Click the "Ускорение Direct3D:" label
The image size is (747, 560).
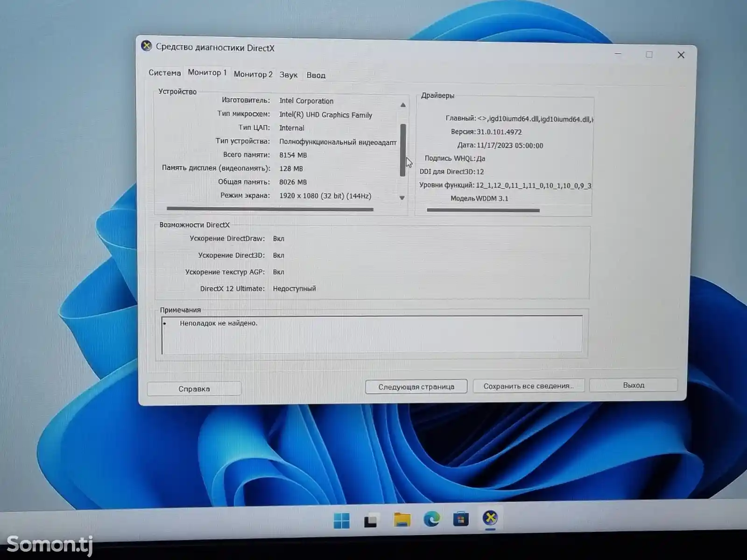[231, 255]
